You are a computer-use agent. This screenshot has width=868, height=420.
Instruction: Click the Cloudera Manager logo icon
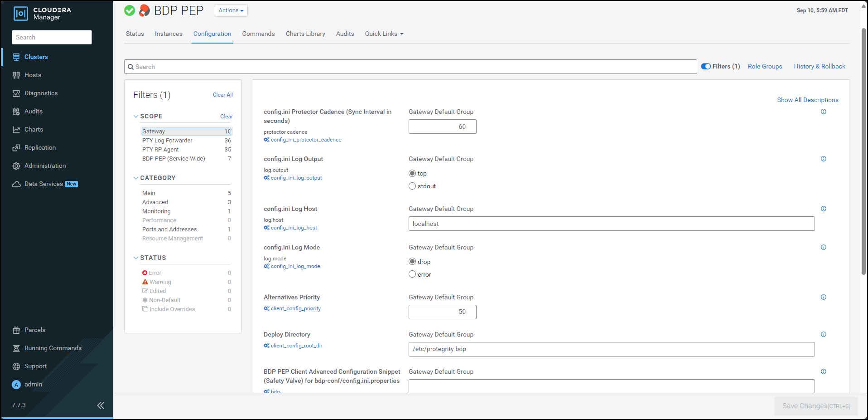click(x=21, y=14)
